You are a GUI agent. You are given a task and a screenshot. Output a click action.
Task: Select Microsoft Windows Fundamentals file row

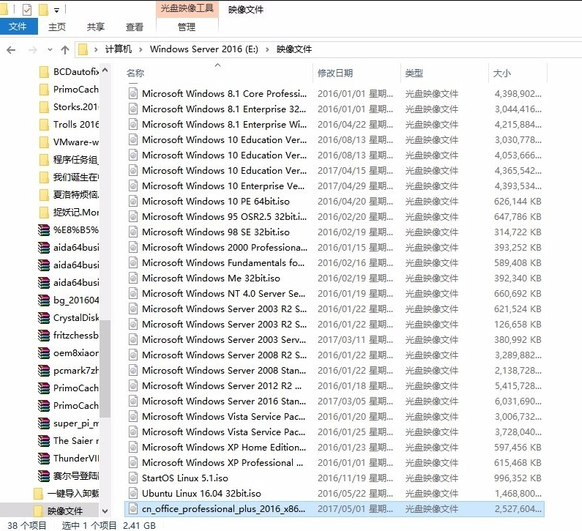pos(334,263)
